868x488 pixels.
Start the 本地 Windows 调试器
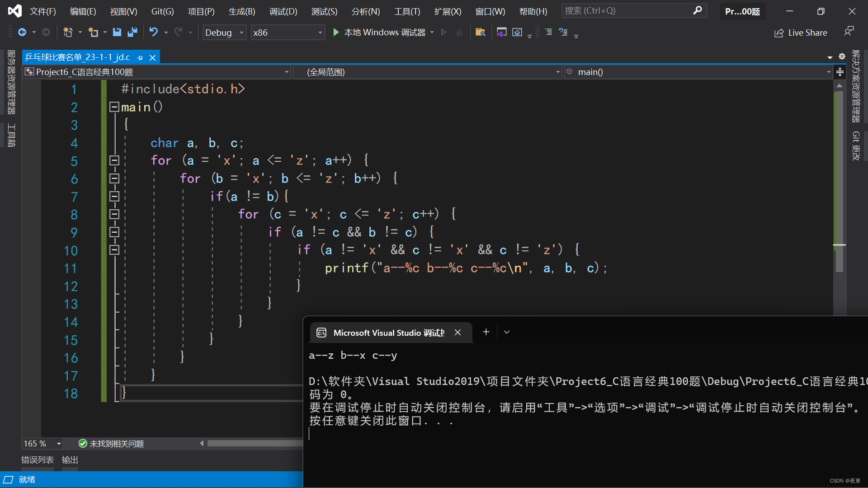(x=383, y=32)
